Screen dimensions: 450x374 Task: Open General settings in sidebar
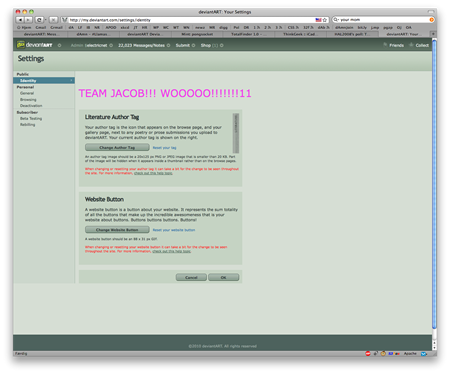coord(27,93)
